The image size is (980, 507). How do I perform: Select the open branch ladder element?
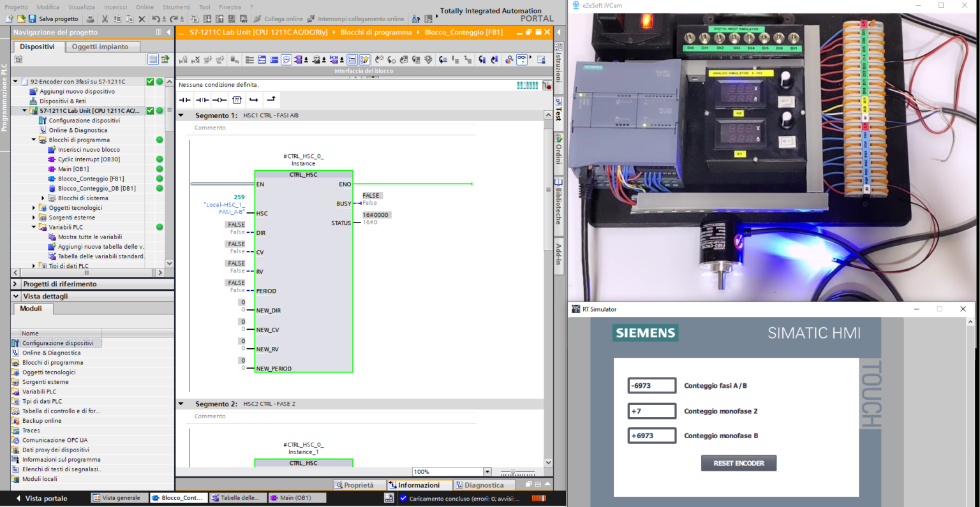(x=253, y=99)
